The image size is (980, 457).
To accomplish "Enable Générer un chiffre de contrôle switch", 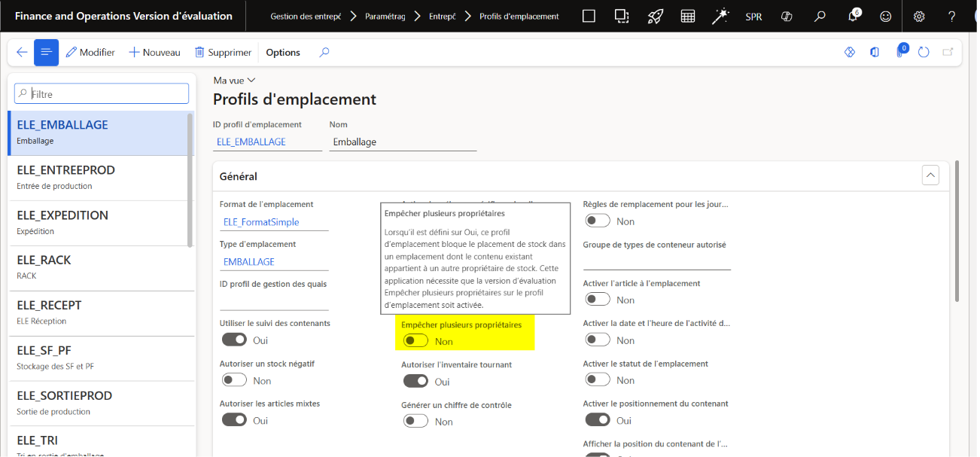I will pyautogui.click(x=416, y=422).
